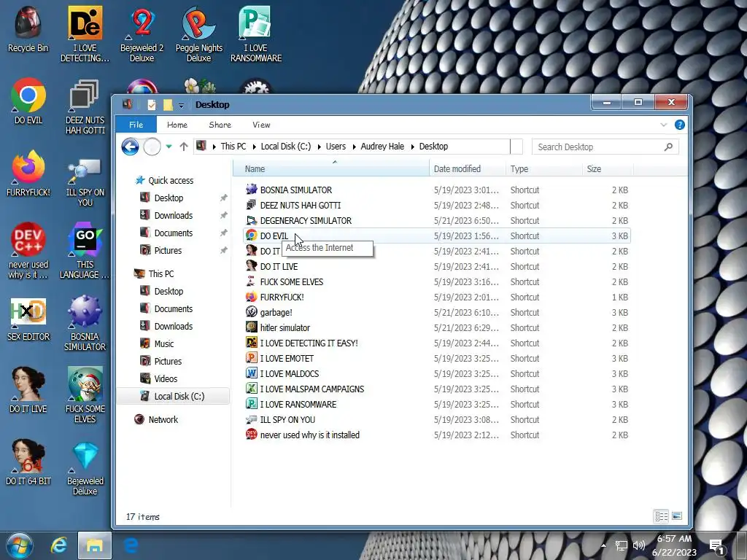747x560 pixels.
Task: Select Bejeweled Deluxe diamond desktop icon
Action: (85, 469)
